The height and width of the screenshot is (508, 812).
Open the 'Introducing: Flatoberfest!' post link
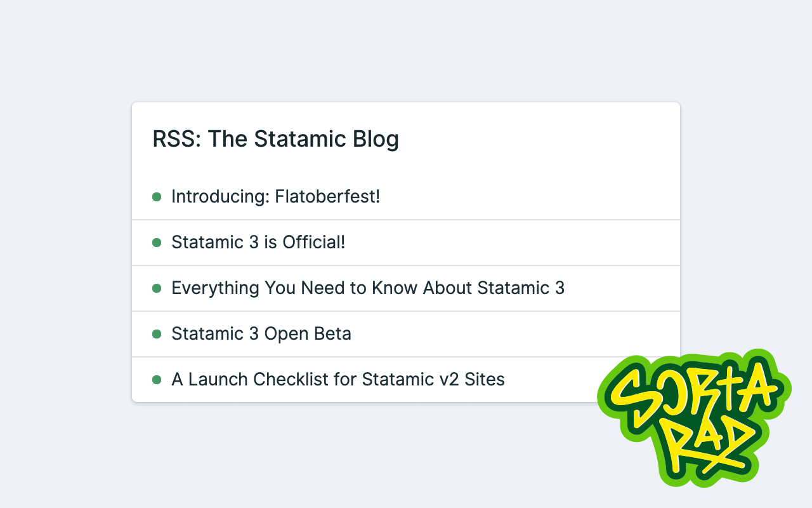275,197
